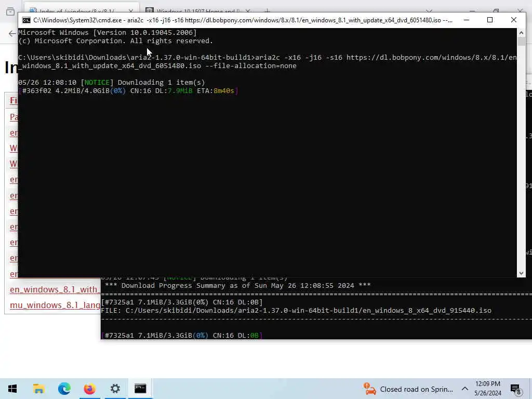Minimize the aria2c command prompt window
Screen dimensions: 532x399
pos(467,20)
